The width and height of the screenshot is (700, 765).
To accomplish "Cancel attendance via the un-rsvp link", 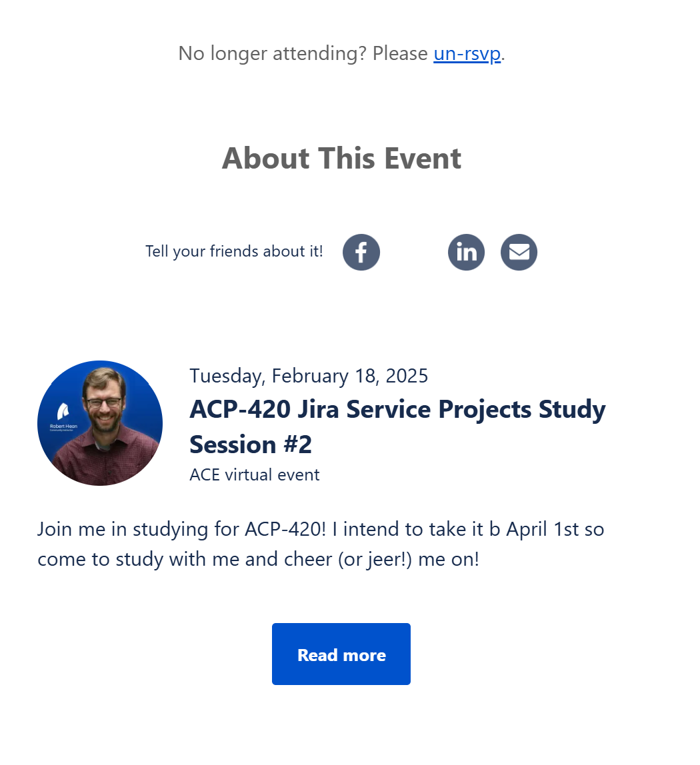I will tap(467, 53).
